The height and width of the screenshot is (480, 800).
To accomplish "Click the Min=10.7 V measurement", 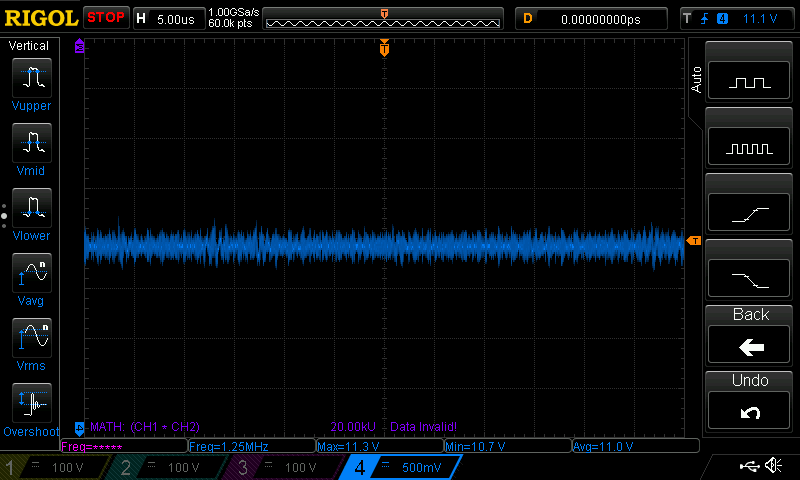I will 508,446.
